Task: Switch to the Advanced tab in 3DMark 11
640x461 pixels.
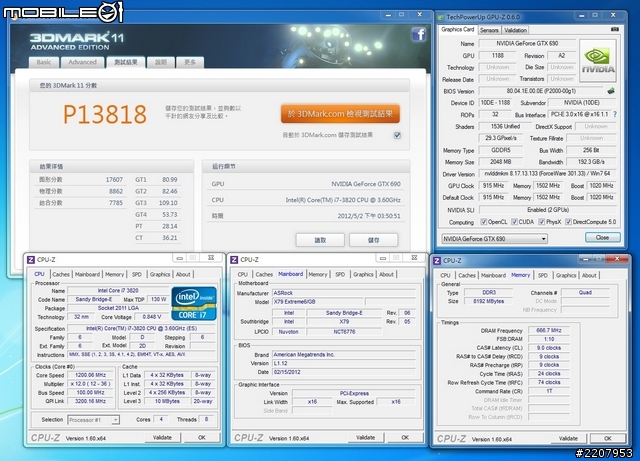Action: [x=82, y=62]
